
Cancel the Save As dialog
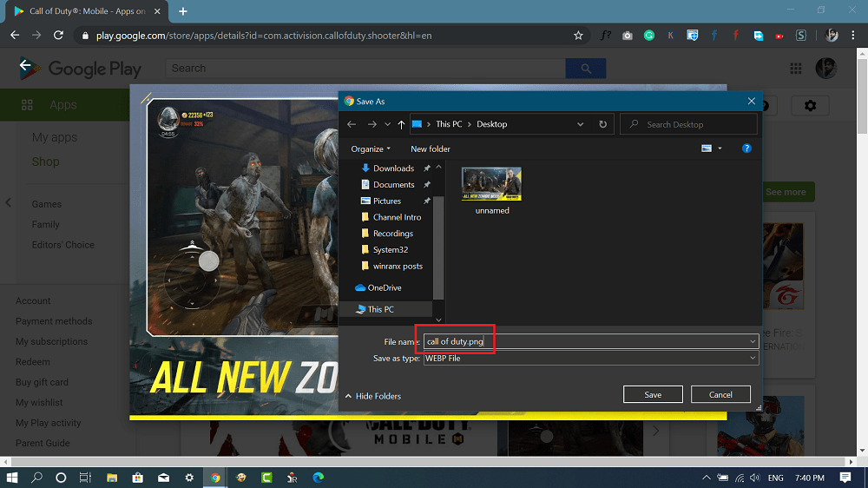click(720, 394)
